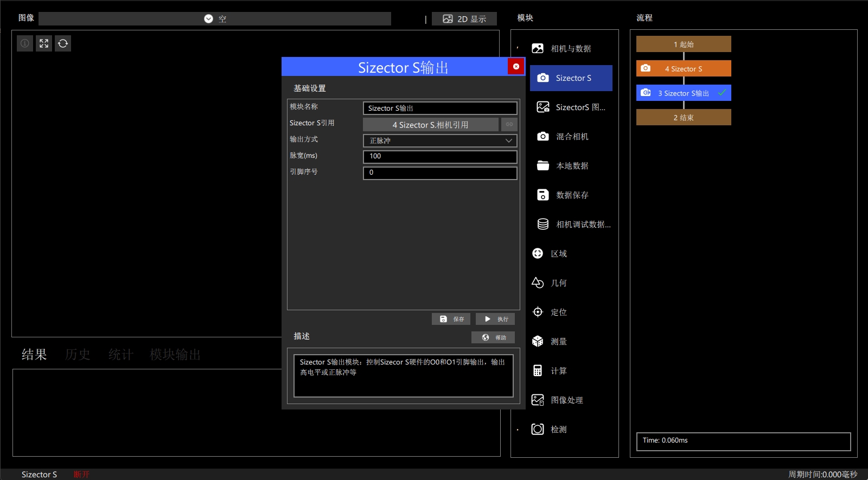Click the image info icon
The image size is (868, 480).
25,43
